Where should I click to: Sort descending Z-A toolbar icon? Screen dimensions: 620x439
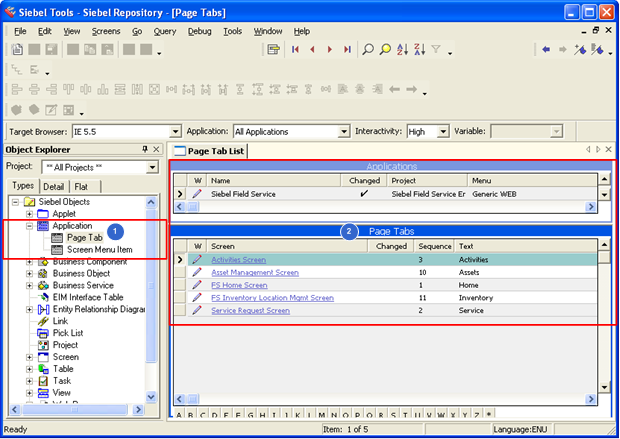pos(420,49)
